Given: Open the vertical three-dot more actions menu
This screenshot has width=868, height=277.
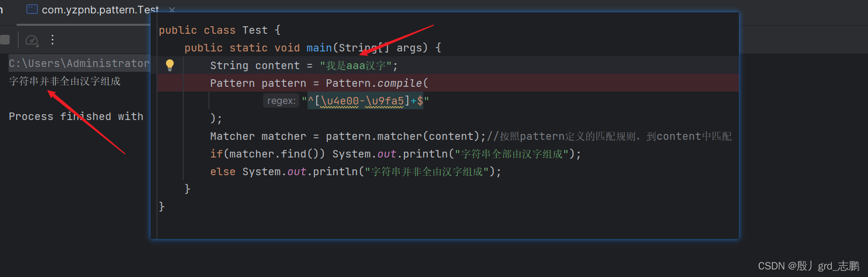Looking at the screenshot, I should [53, 40].
